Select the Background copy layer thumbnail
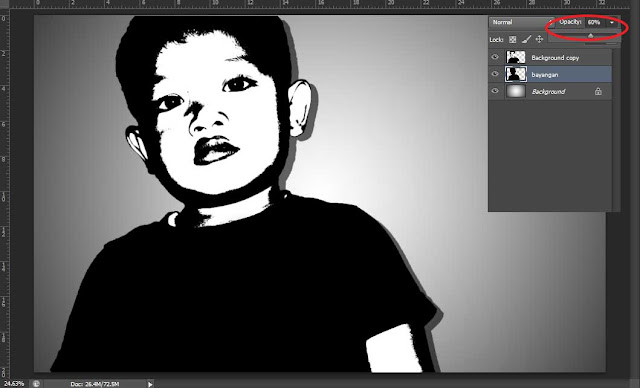The height and width of the screenshot is (388, 640). pos(516,57)
